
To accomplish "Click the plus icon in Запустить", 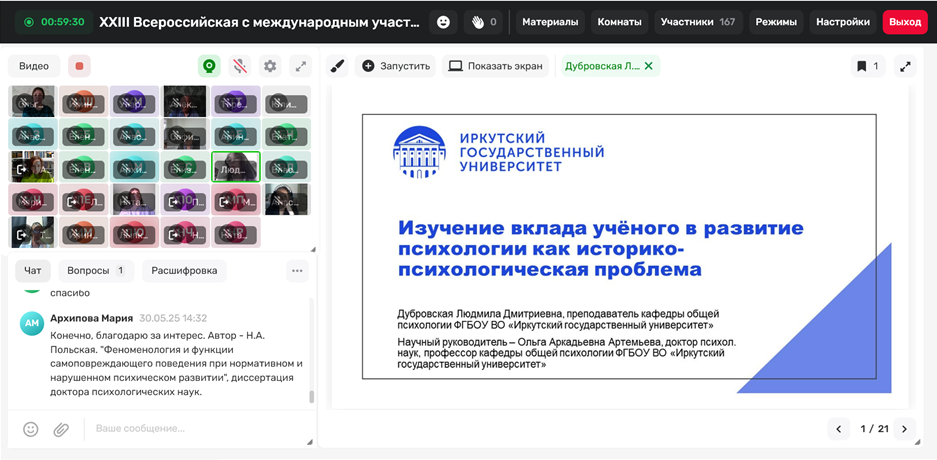I will pos(368,66).
